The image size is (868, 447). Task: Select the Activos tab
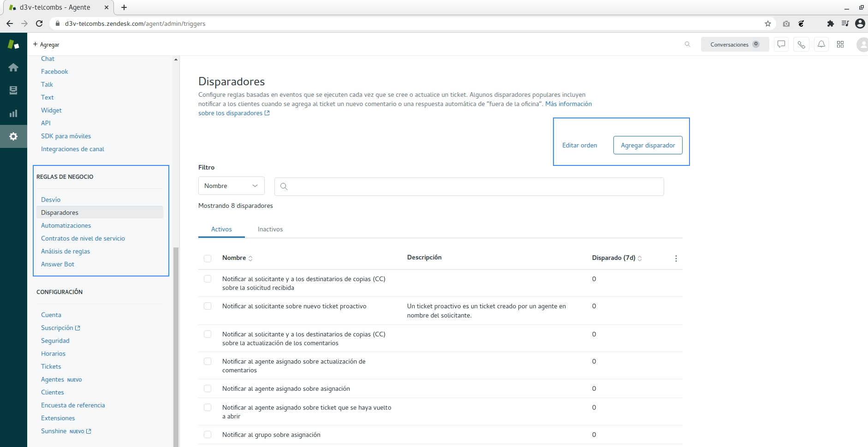(221, 229)
